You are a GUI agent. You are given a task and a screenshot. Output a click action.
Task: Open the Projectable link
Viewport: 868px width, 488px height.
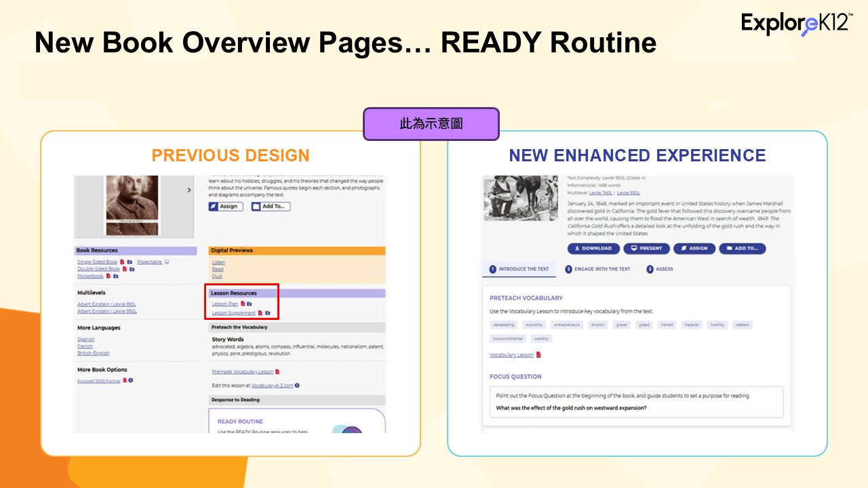coord(150,262)
